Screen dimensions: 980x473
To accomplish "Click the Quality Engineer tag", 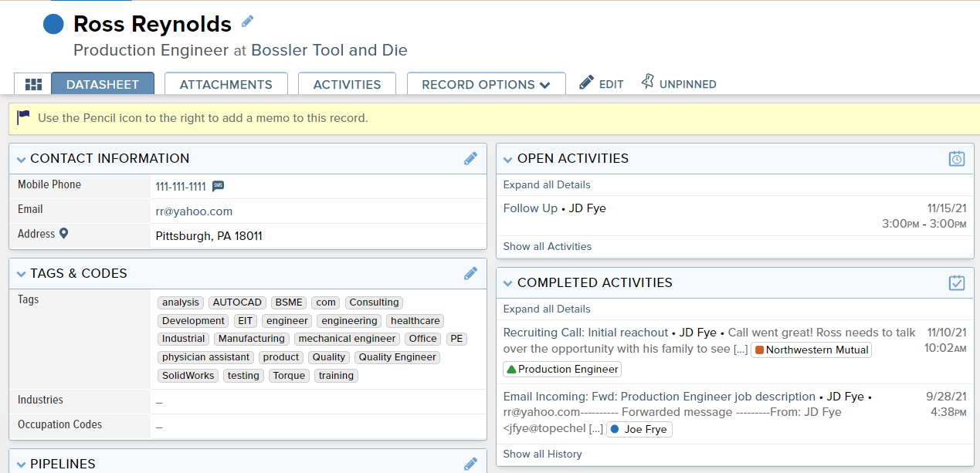I will click(398, 357).
